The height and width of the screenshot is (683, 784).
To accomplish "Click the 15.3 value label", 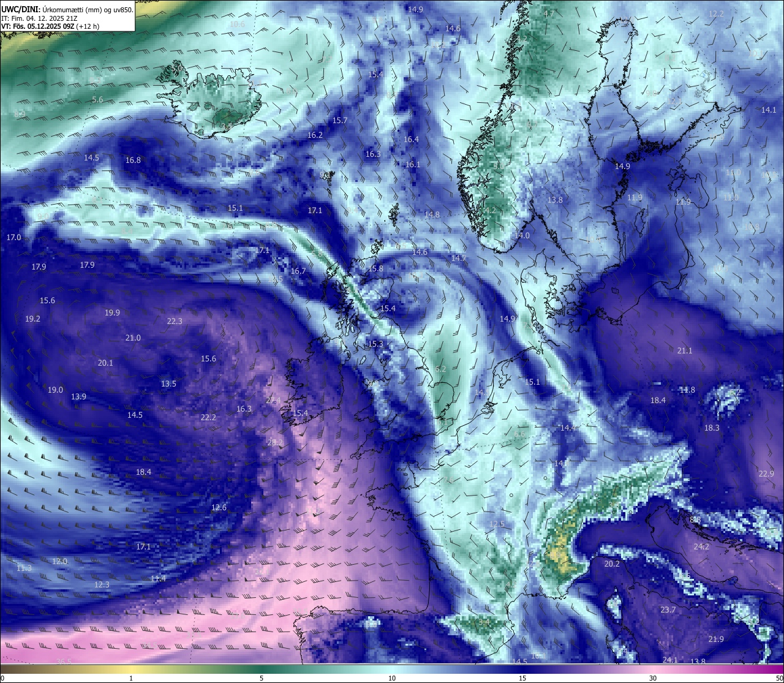I will 375,344.
